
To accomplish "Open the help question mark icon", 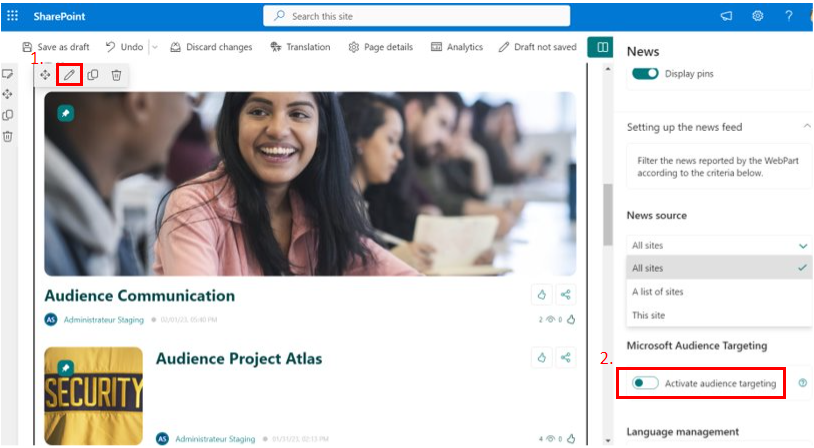I will tap(789, 16).
